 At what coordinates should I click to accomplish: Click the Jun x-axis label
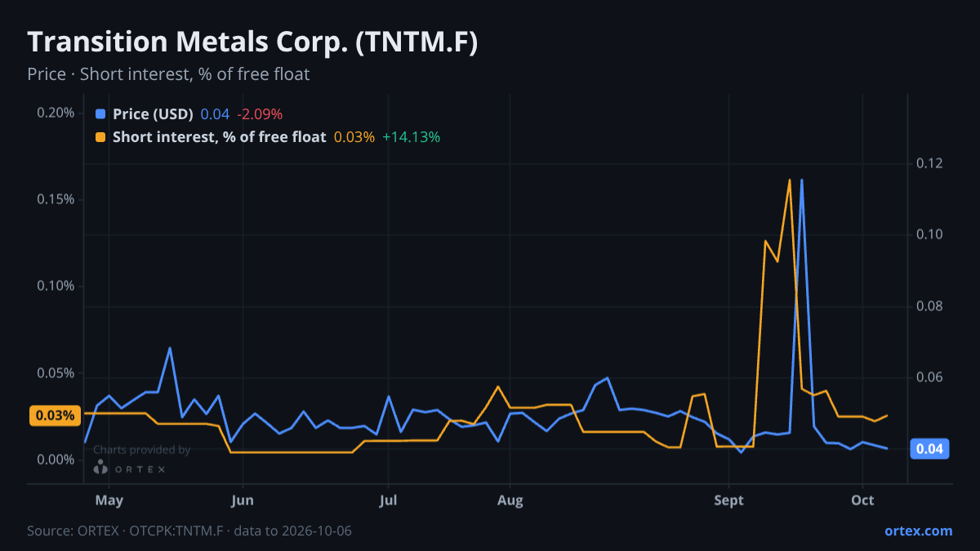tap(242, 500)
